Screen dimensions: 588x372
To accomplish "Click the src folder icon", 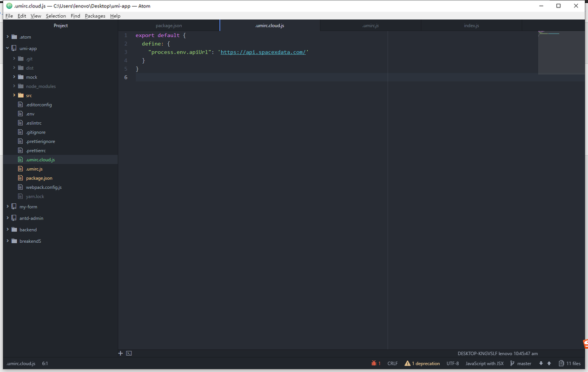I will 20,95.
